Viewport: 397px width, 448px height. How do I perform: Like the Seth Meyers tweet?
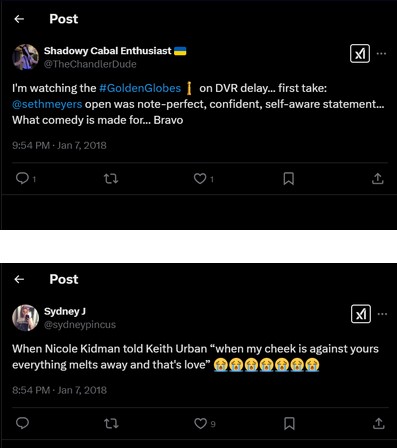coord(200,179)
